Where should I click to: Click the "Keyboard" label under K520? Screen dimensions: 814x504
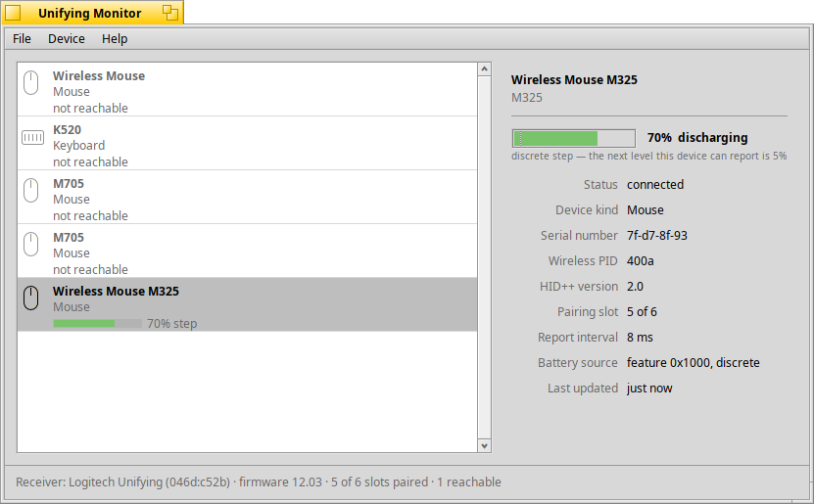(x=79, y=146)
